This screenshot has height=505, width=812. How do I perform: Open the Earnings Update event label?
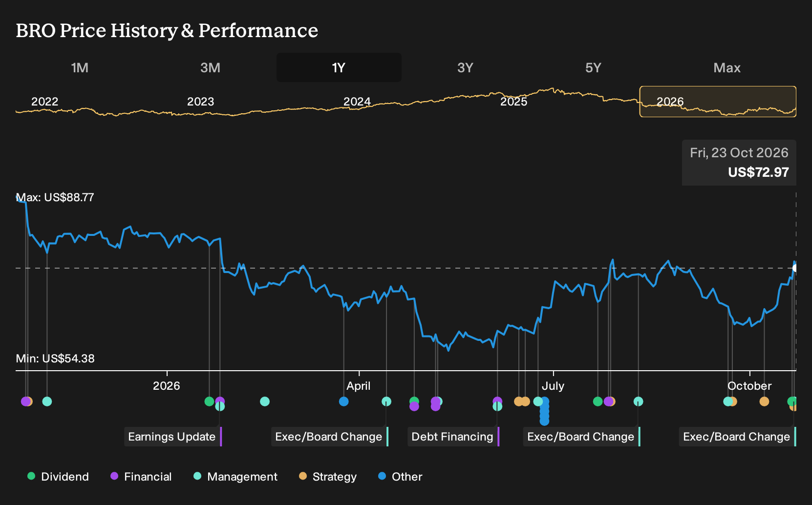(173, 437)
